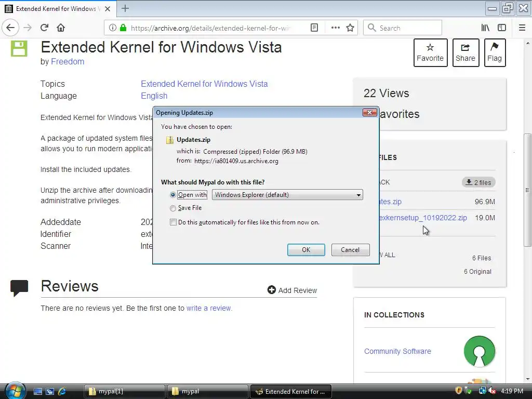532x399 pixels.
Task: Expand the Windows Explorer (default) dropdown
Action: click(287, 195)
